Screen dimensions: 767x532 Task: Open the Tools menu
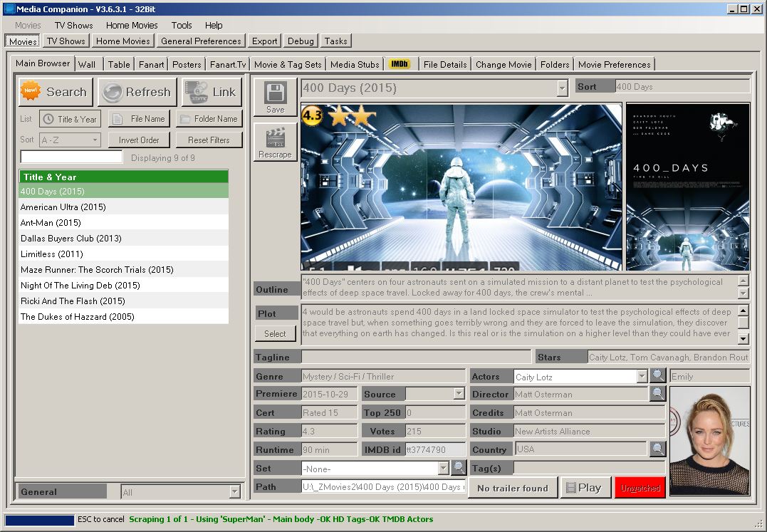point(182,25)
